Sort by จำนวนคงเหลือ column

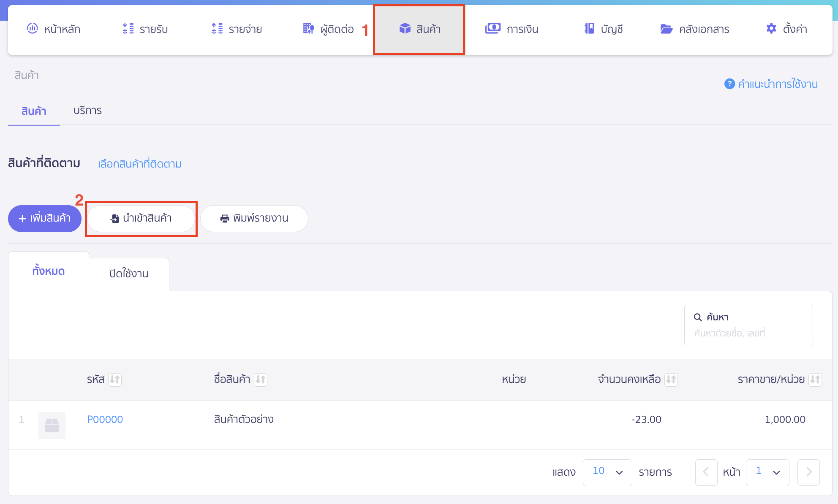(671, 379)
